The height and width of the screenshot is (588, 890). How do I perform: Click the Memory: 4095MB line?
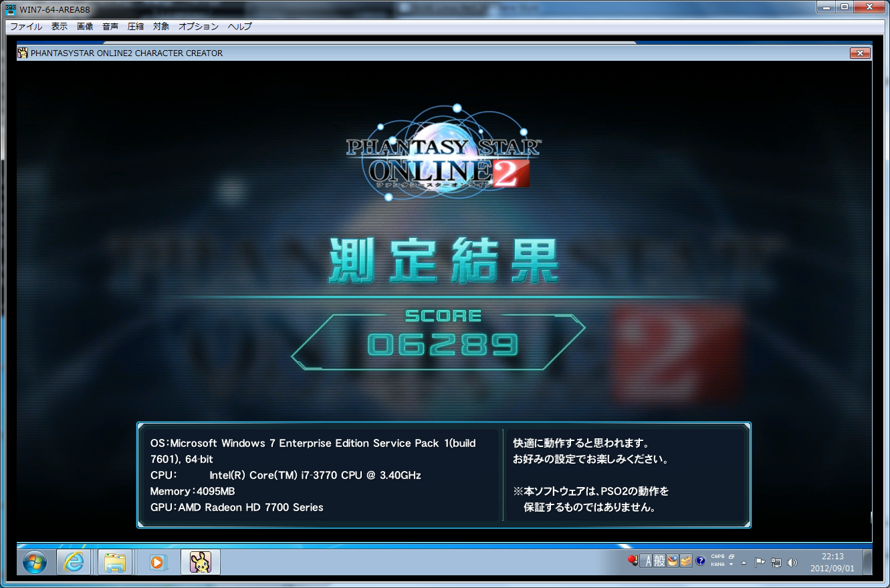pyautogui.click(x=193, y=491)
